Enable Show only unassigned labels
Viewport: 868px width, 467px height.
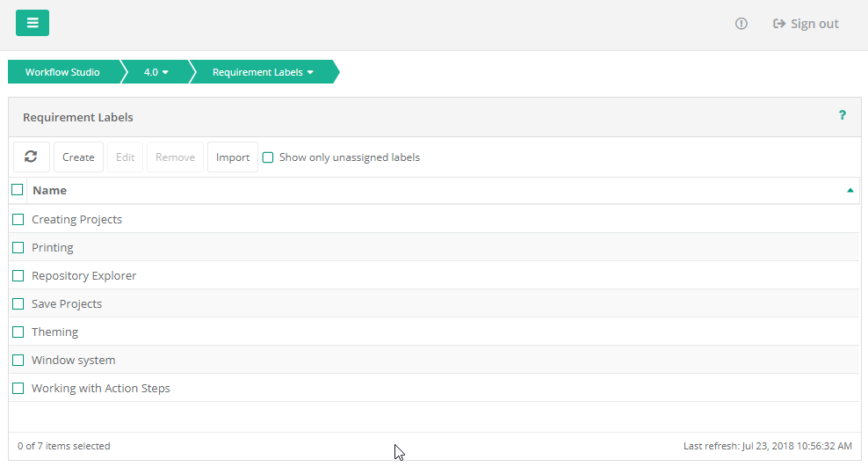(x=268, y=157)
